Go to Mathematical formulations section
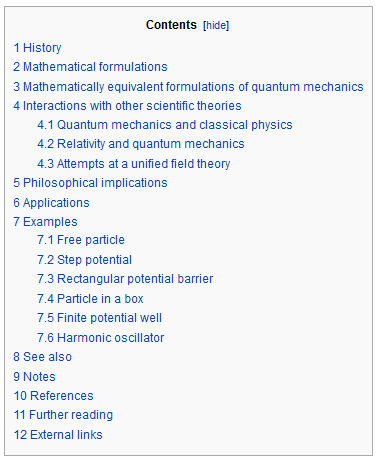Screen dimensions: 379x462 pyautogui.click(x=90, y=67)
